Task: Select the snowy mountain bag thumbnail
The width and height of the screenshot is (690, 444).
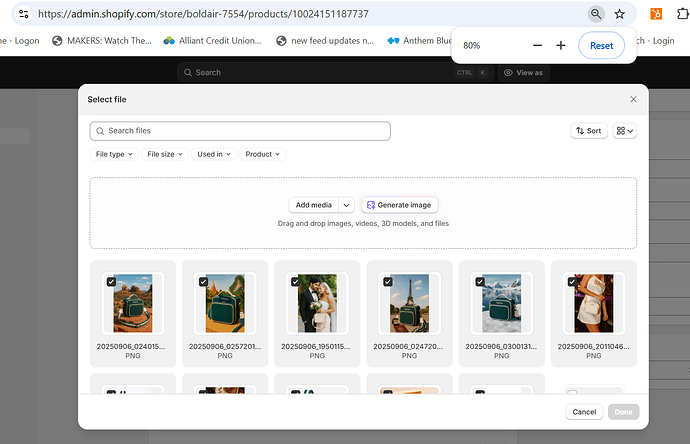Action: click(x=502, y=304)
